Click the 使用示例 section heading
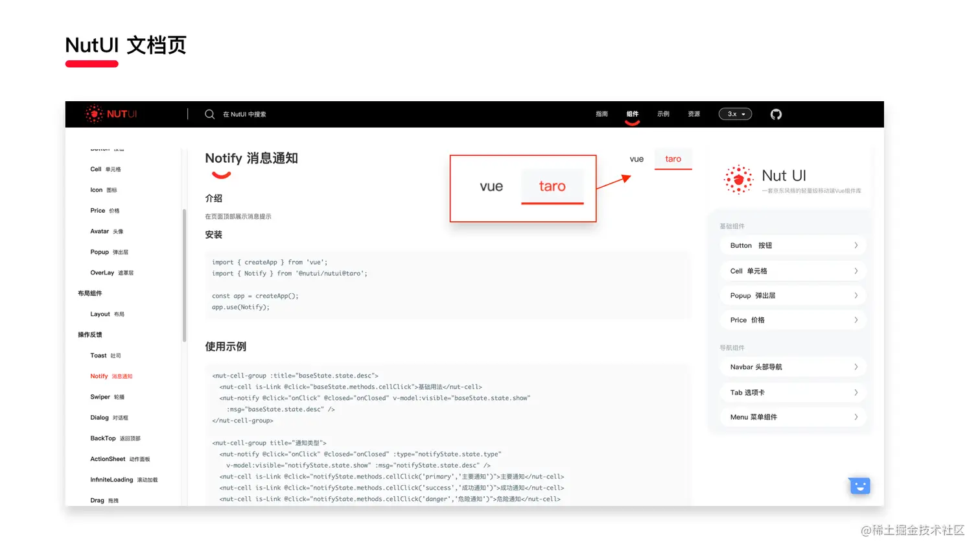The height and width of the screenshot is (552, 980). click(226, 347)
